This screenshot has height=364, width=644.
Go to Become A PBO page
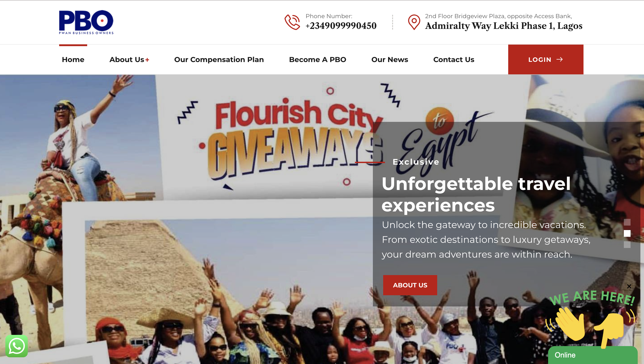pos(317,60)
